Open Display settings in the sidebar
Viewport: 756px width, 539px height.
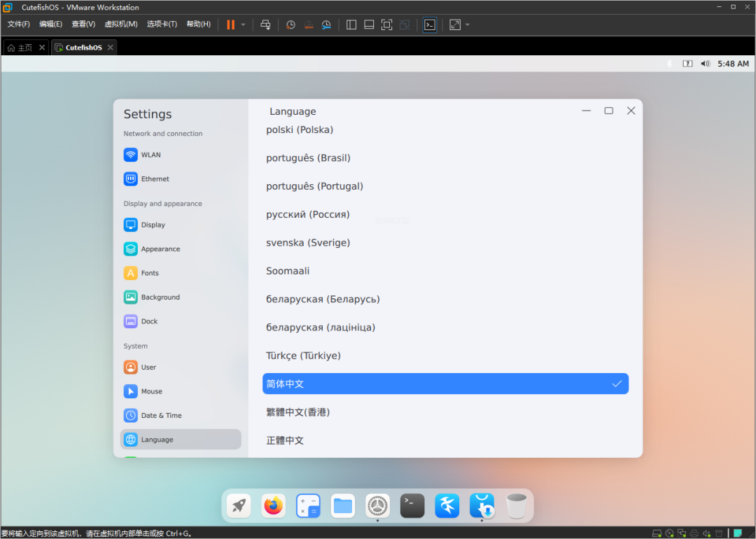point(181,225)
